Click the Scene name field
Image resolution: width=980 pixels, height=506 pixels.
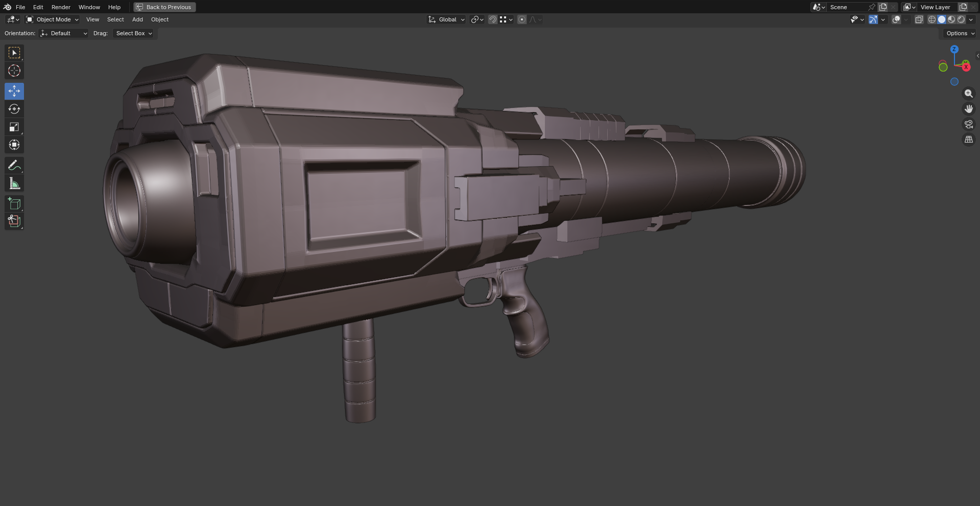tap(847, 7)
